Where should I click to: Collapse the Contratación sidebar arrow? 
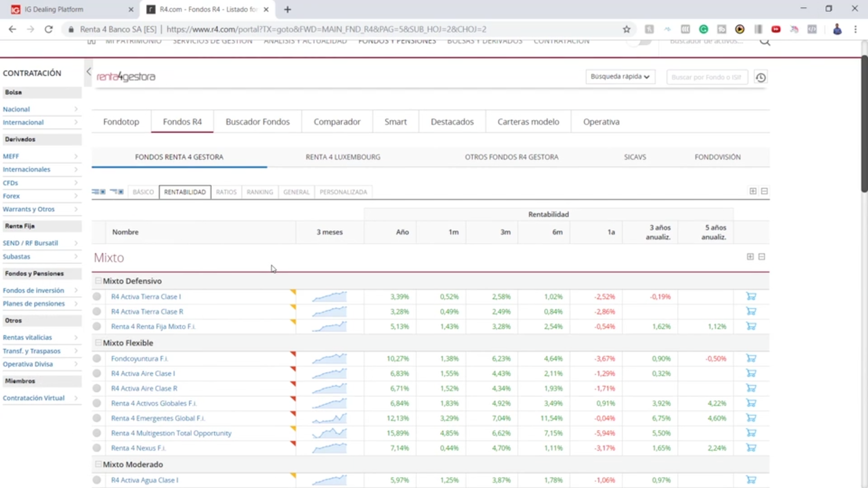(89, 72)
